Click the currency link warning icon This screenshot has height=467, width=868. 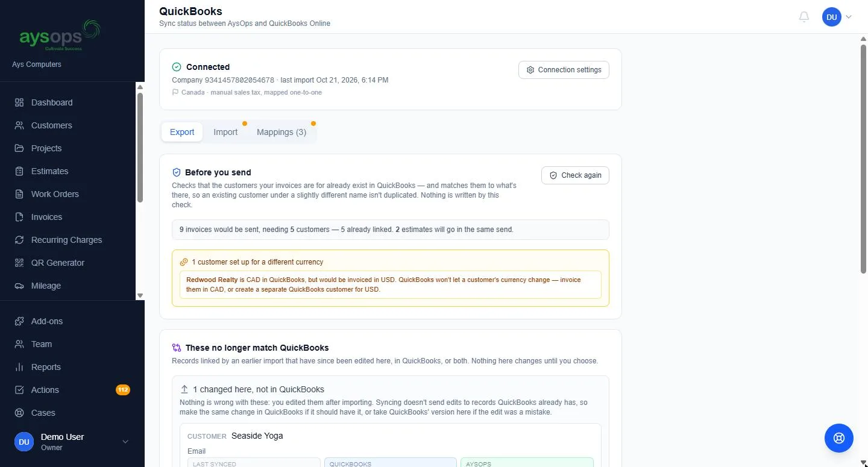tap(184, 262)
